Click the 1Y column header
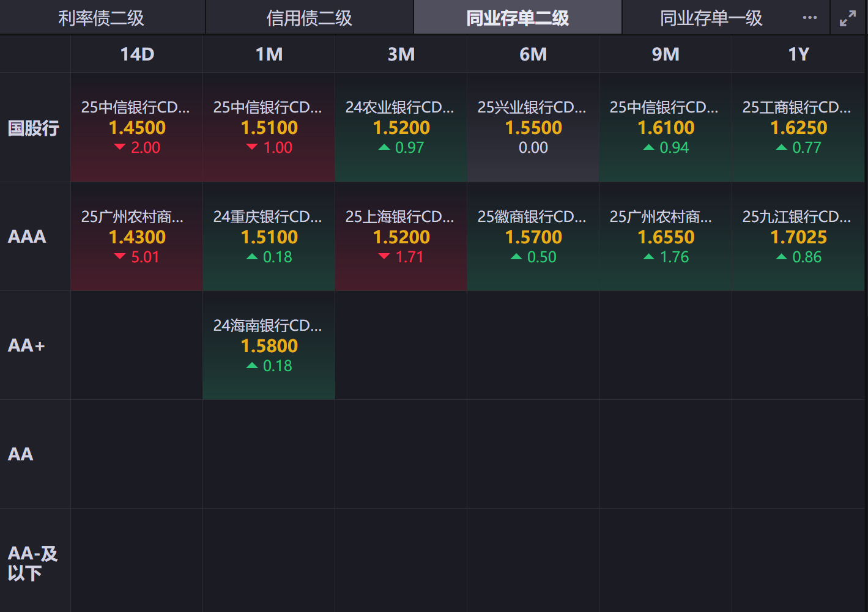The height and width of the screenshot is (612, 868). pyautogui.click(x=798, y=54)
